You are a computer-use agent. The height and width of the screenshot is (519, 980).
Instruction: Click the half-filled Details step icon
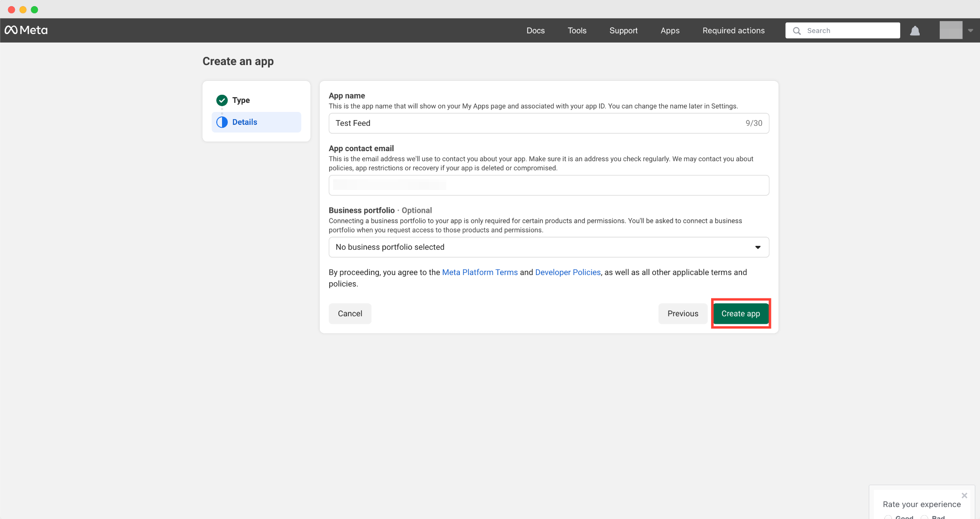click(x=222, y=122)
